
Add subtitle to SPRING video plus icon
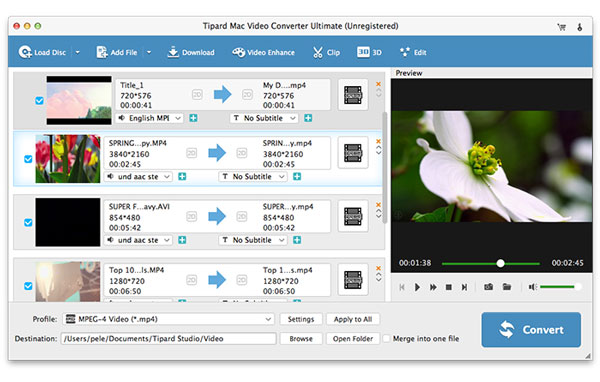click(x=297, y=177)
